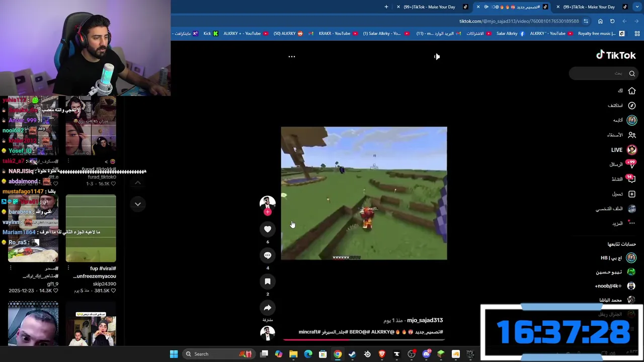
Task: Open Royalty free music bookmark
Action: (601, 34)
